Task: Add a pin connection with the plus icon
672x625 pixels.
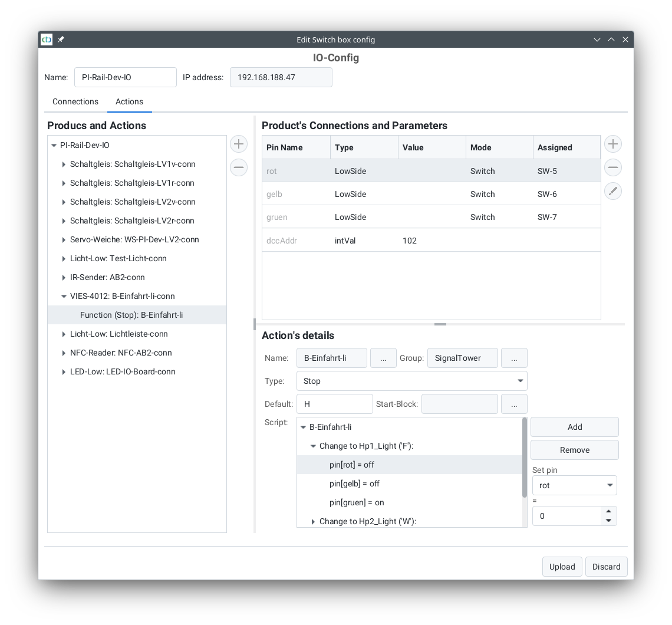Action: coord(612,143)
